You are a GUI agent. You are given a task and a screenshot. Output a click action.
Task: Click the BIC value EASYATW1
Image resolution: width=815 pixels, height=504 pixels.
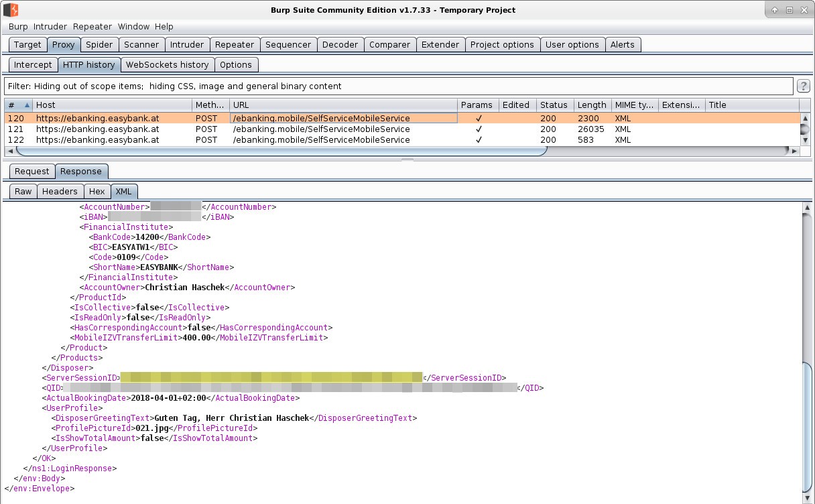[x=131, y=247]
